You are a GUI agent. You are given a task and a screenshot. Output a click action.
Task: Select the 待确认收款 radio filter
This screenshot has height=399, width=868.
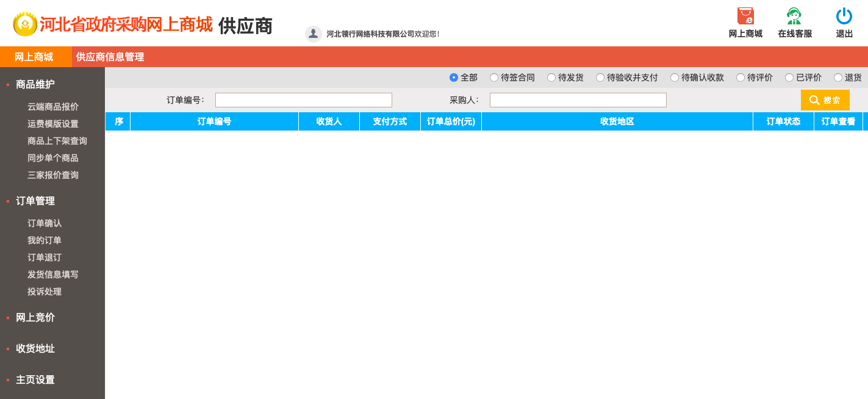click(675, 77)
